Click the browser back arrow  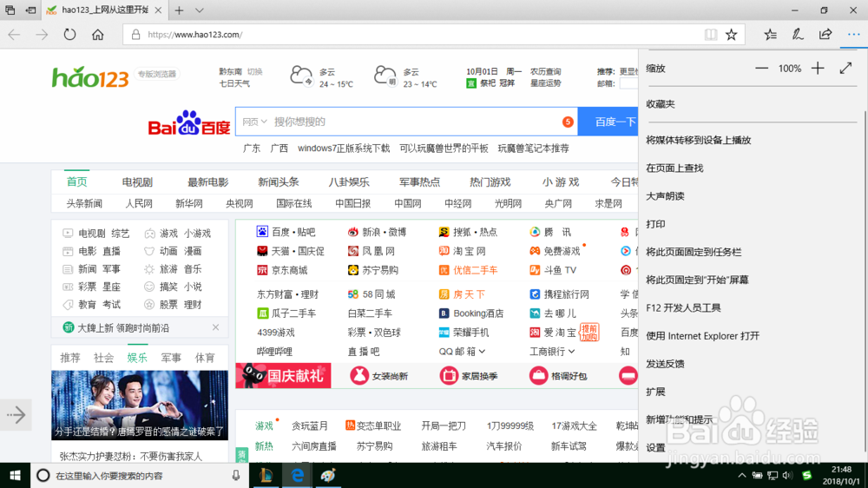coord(15,35)
